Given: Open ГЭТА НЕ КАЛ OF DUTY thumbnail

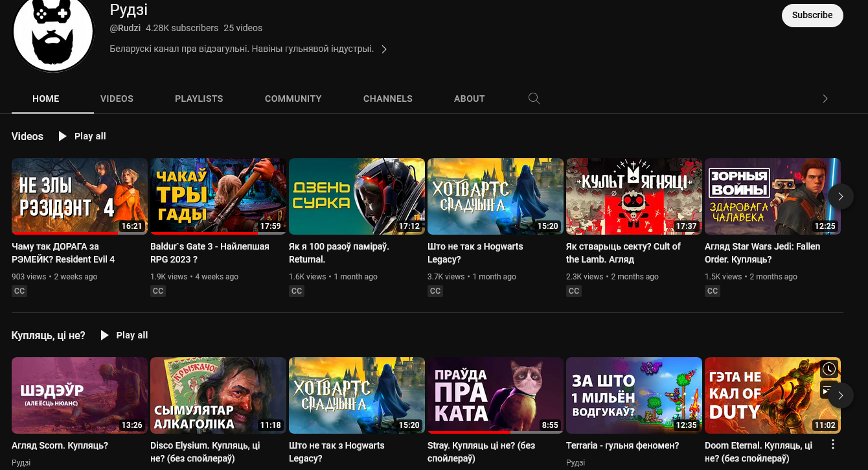Looking at the screenshot, I should (773, 395).
